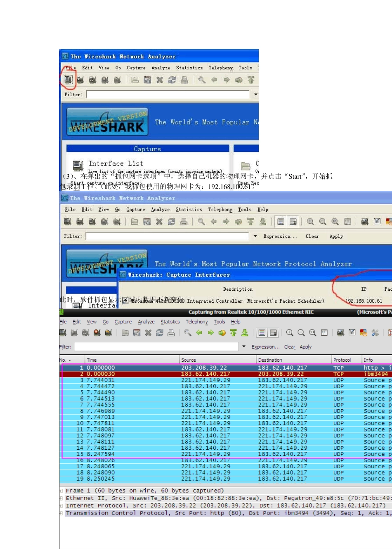Image resolution: width=392 pixels, height=555 pixels.
Task: Close file X icon in Capturing from Realtek window
Action: (148, 333)
